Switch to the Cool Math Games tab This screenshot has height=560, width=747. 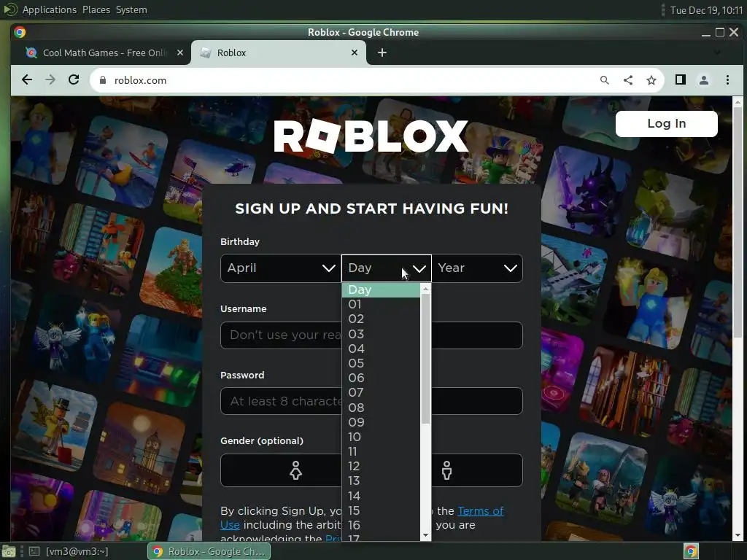click(104, 52)
